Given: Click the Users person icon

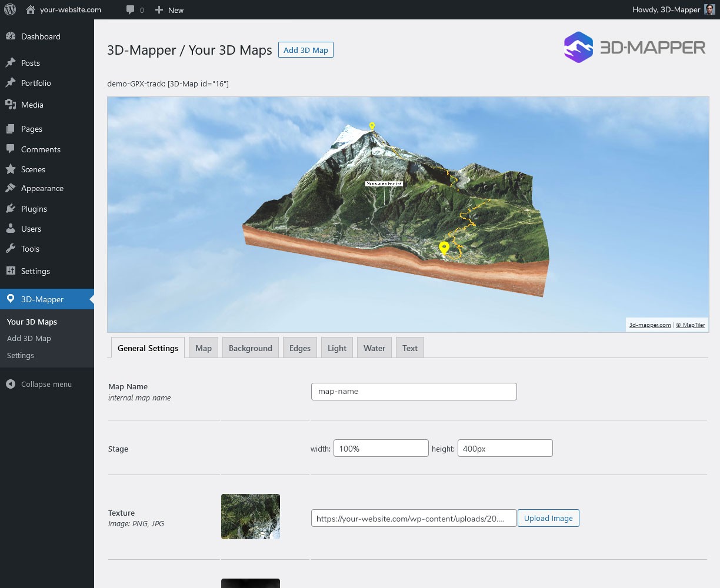Looking at the screenshot, I should pyautogui.click(x=11, y=229).
